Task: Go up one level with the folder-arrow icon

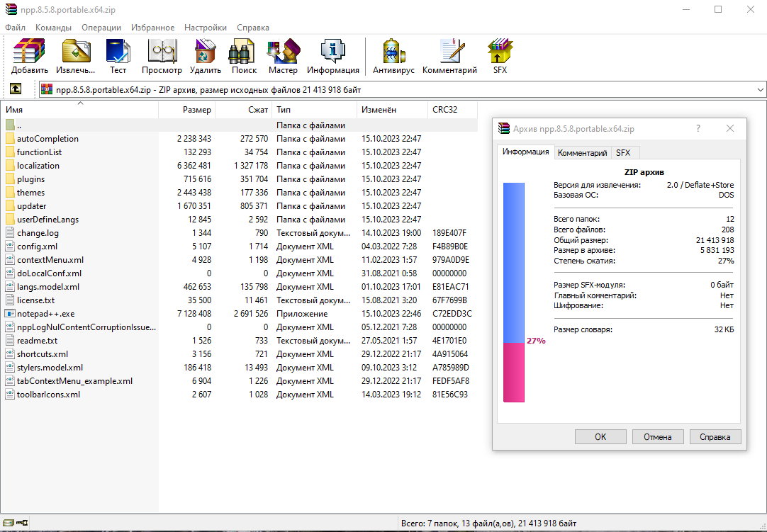Action: click(15, 89)
